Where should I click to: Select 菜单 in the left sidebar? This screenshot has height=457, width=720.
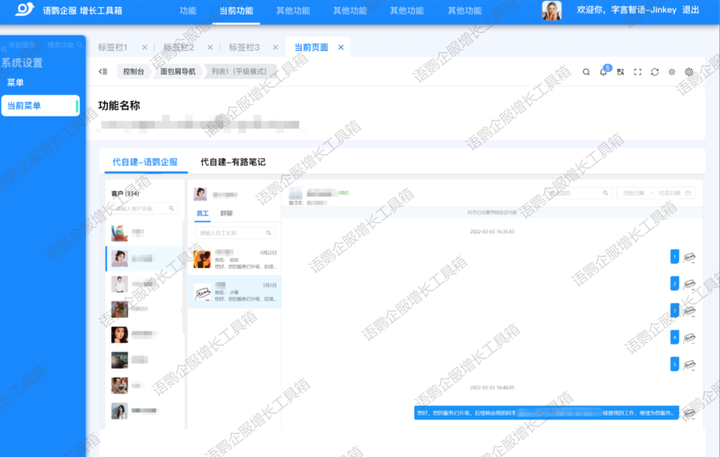[x=16, y=83]
